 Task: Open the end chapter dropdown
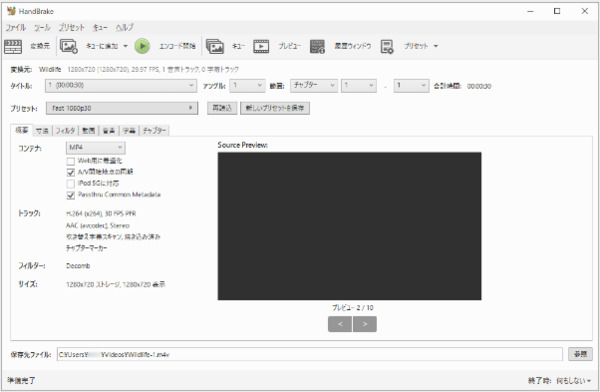(x=411, y=86)
